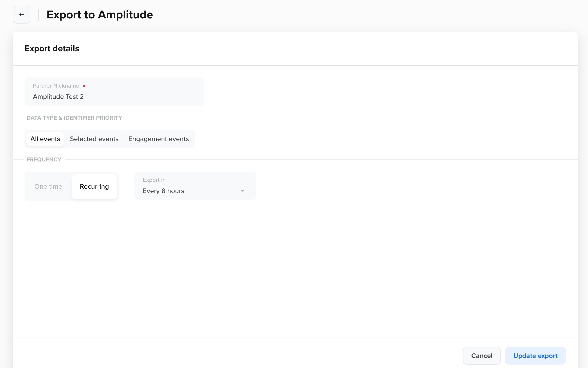Cancel the export changes
The height and width of the screenshot is (368, 588).
[x=482, y=356]
